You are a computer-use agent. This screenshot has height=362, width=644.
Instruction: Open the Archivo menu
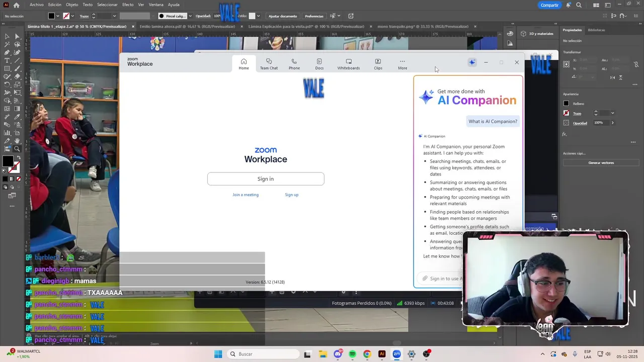(x=36, y=5)
